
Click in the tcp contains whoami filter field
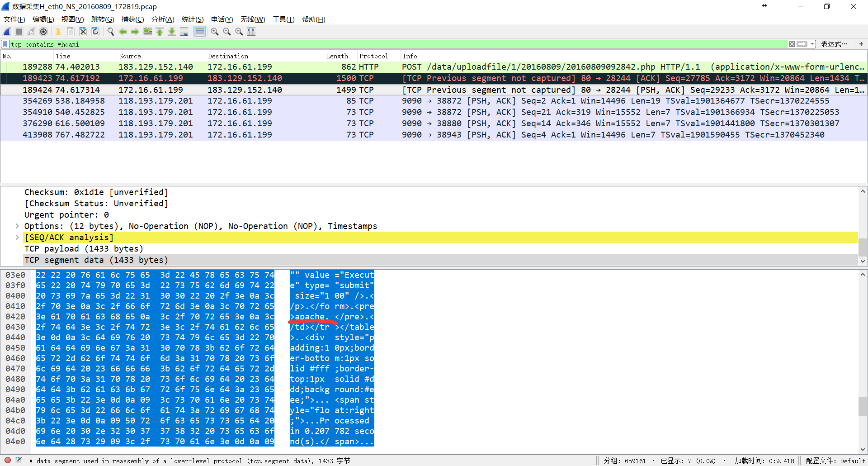tap(362, 44)
